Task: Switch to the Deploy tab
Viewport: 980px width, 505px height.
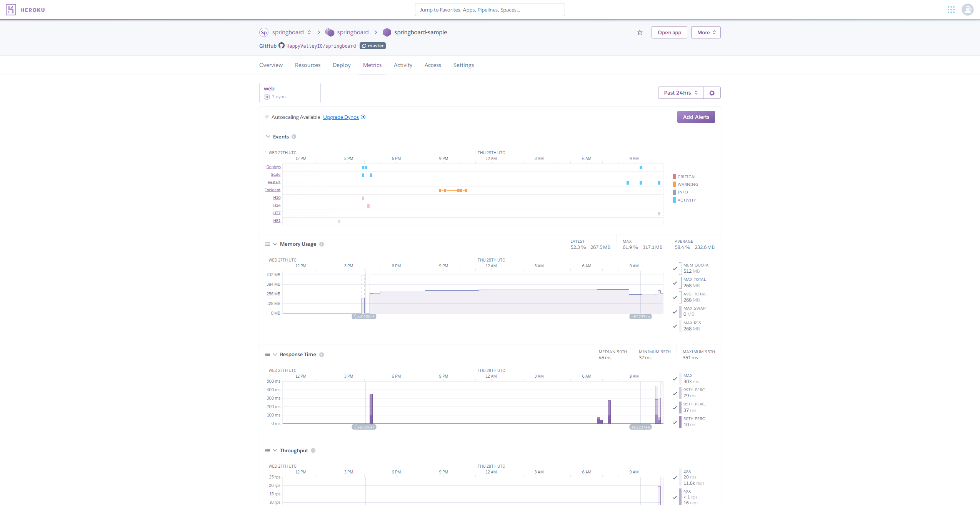Action: tap(342, 65)
